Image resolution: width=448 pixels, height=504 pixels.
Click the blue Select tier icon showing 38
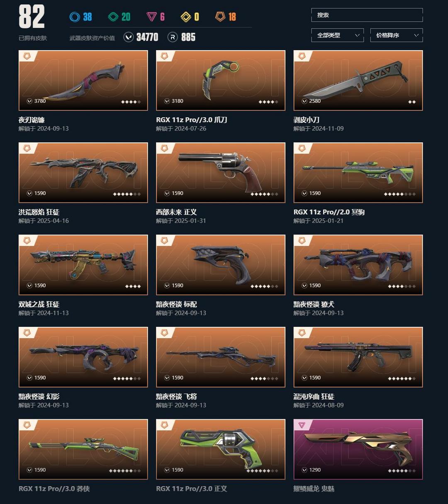click(x=75, y=17)
